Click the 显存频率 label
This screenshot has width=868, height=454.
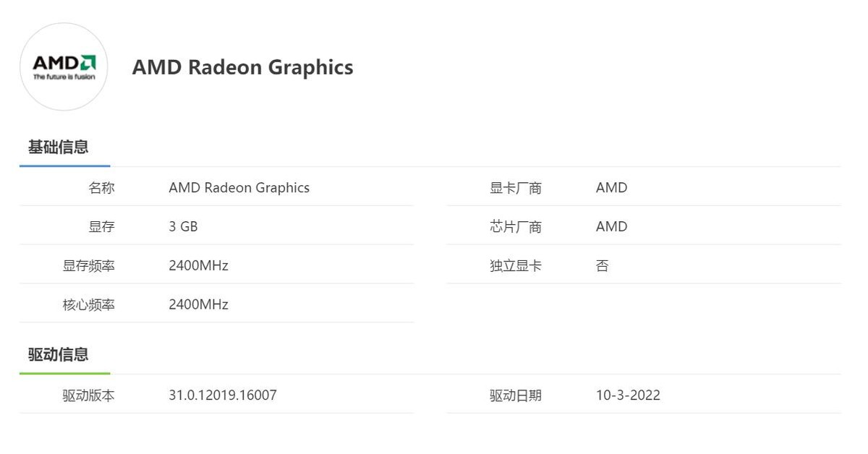pos(88,266)
